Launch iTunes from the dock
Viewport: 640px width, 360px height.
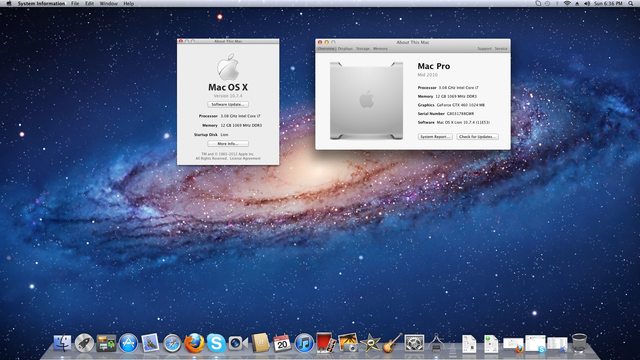tap(304, 343)
